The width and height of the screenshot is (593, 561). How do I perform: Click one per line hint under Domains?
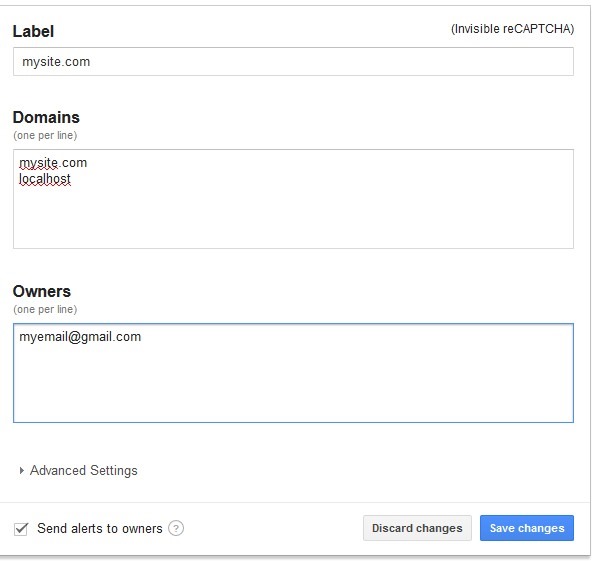[x=45, y=135]
